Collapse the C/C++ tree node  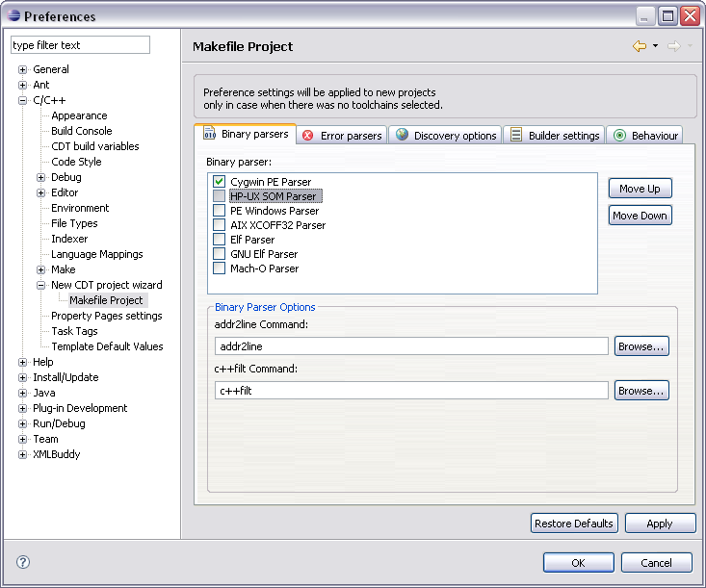click(x=23, y=100)
